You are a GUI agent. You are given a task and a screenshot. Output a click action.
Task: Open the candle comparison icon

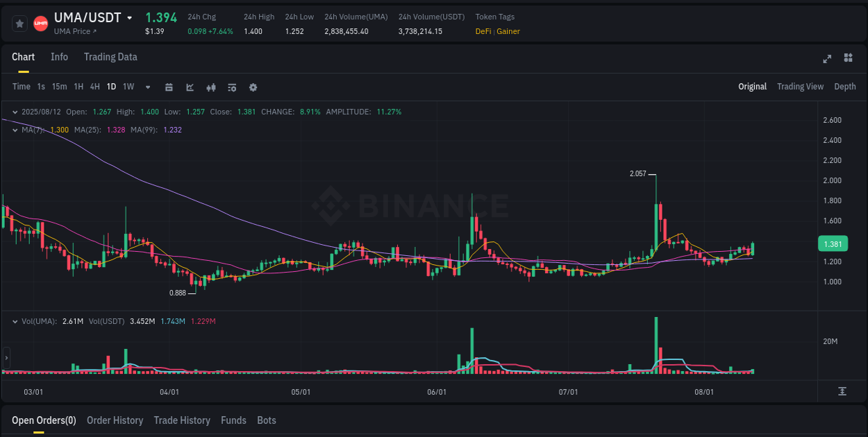(211, 87)
